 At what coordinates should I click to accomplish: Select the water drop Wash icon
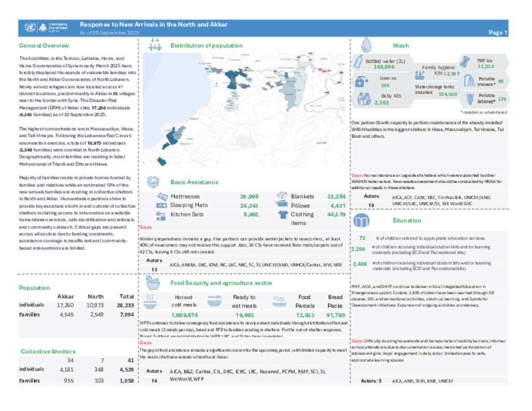(366, 44)
